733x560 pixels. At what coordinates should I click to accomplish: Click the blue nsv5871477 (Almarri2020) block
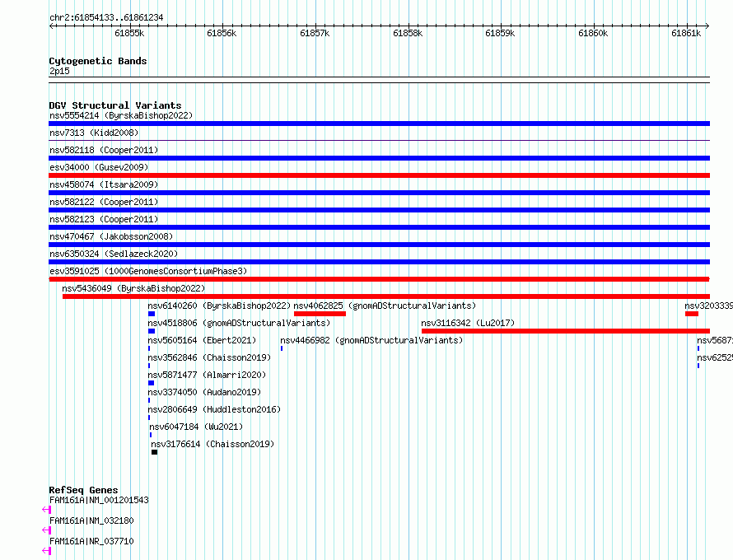[x=151, y=383]
